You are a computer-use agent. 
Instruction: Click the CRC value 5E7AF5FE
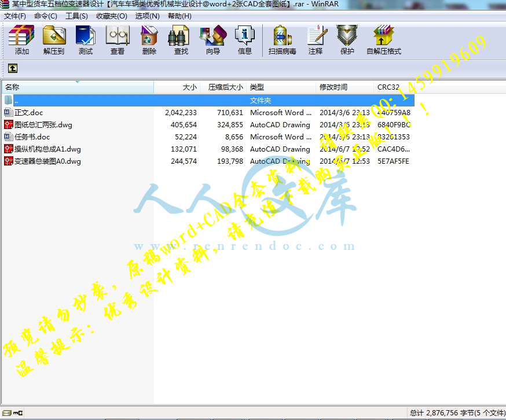[x=393, y=161]
